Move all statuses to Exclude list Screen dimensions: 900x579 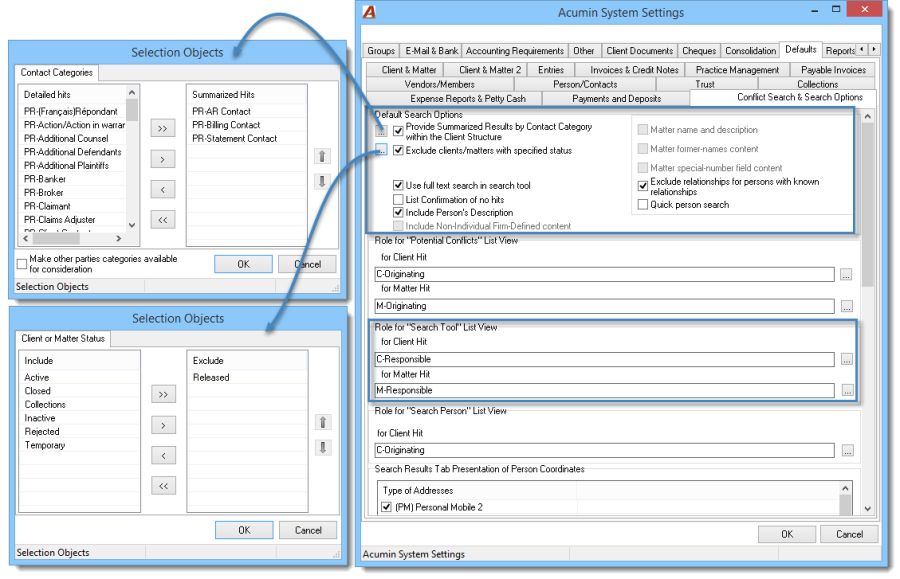click(164, 395)
